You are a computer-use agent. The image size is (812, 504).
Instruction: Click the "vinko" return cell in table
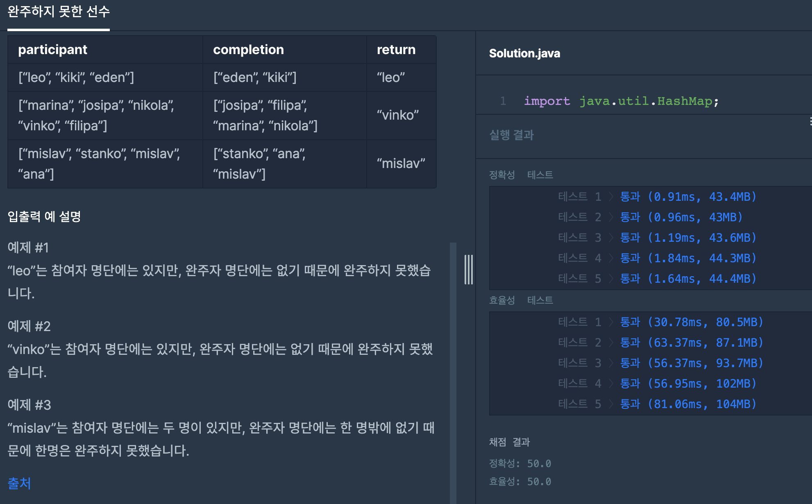(398, 116)
